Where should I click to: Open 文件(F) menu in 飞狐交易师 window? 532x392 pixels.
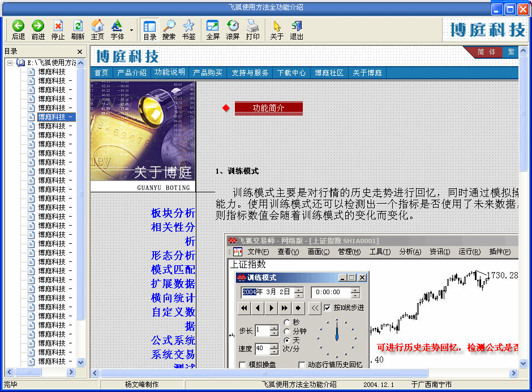(x=258, y=252)
